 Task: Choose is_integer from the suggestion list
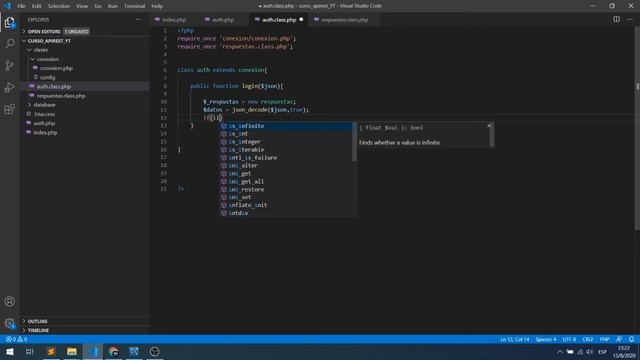point(286,142)
